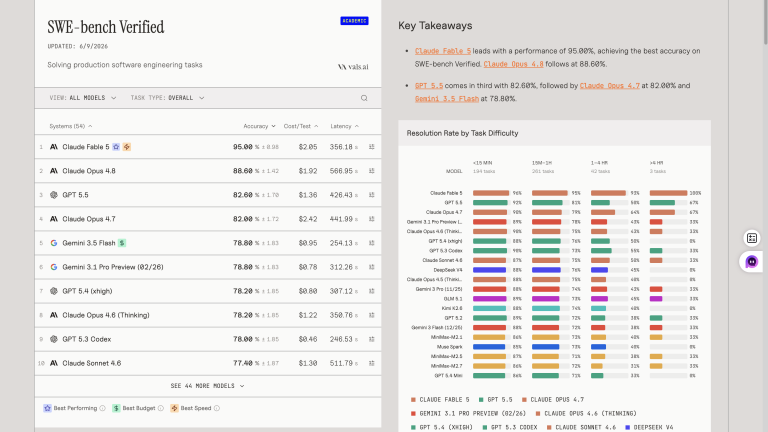Click the 254.13 latency value for Gemini 3.5 Flash

point(341,243)
